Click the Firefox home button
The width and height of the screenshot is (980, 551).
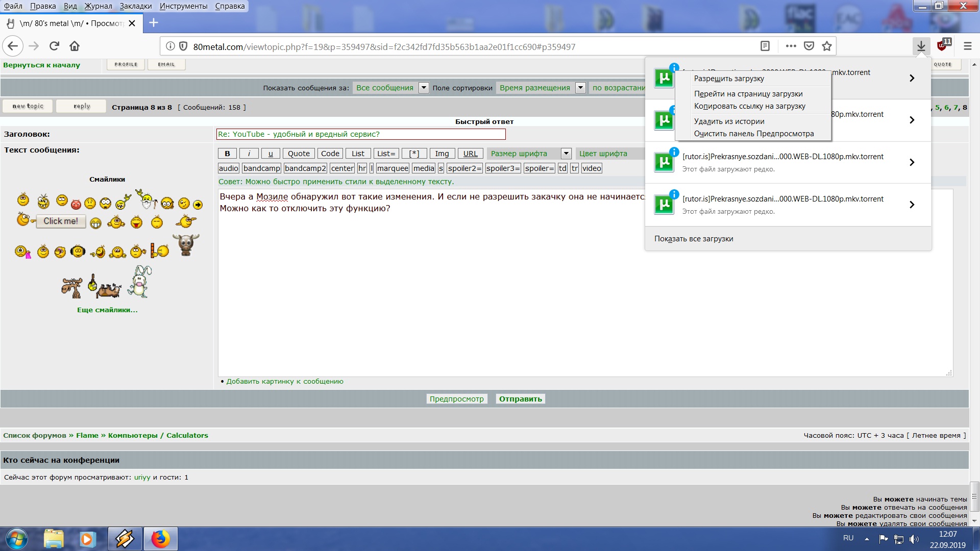coord(75,46)
